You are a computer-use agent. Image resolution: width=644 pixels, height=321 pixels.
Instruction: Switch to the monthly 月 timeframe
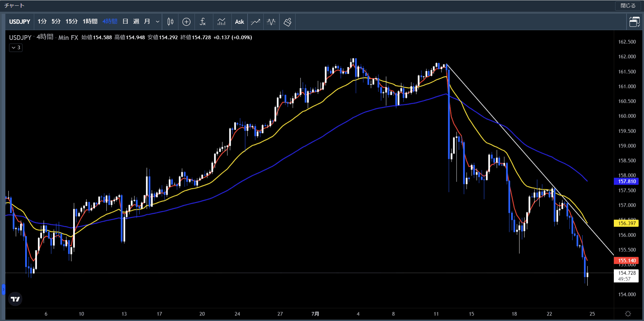[x=147, y=21]
